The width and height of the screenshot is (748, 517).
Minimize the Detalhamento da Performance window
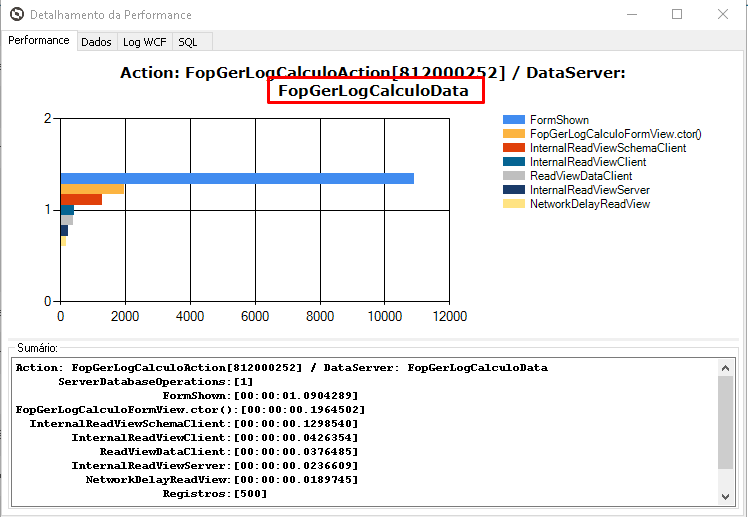[632, 14]
